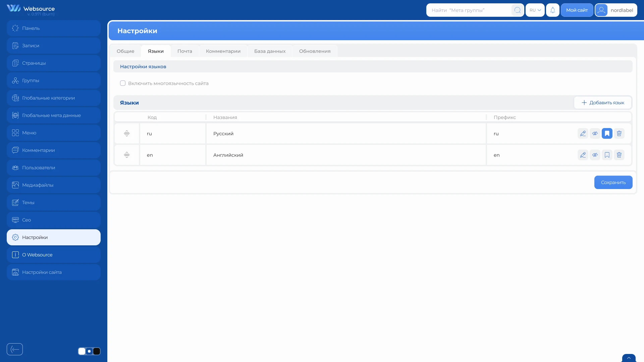Switch to the Почта tab
The image size is (644, 362).
[x=185, y=51]
